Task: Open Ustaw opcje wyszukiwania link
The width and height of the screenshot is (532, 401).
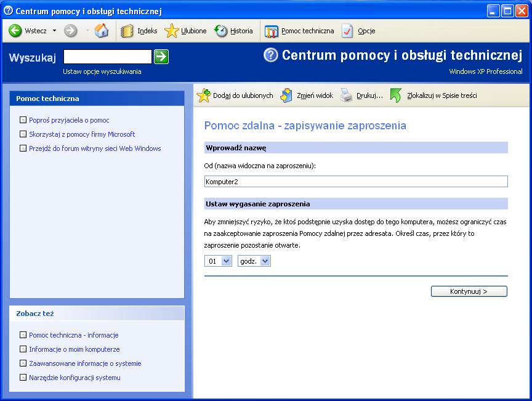Action: 102,71
